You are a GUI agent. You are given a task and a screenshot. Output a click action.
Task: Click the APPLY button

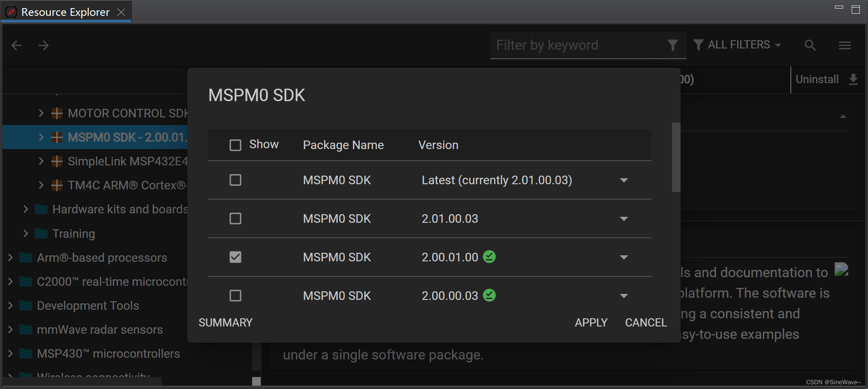591,323
